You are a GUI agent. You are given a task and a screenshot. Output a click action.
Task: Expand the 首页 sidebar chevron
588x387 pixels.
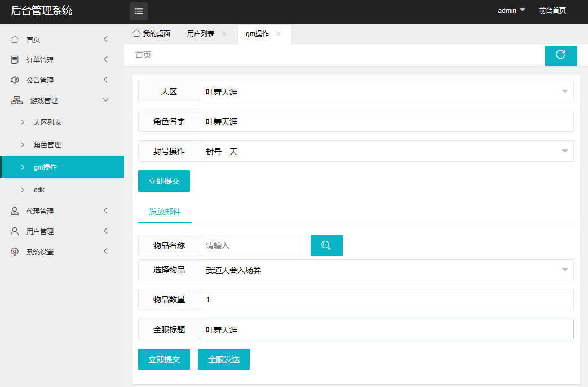click(106, 39)
